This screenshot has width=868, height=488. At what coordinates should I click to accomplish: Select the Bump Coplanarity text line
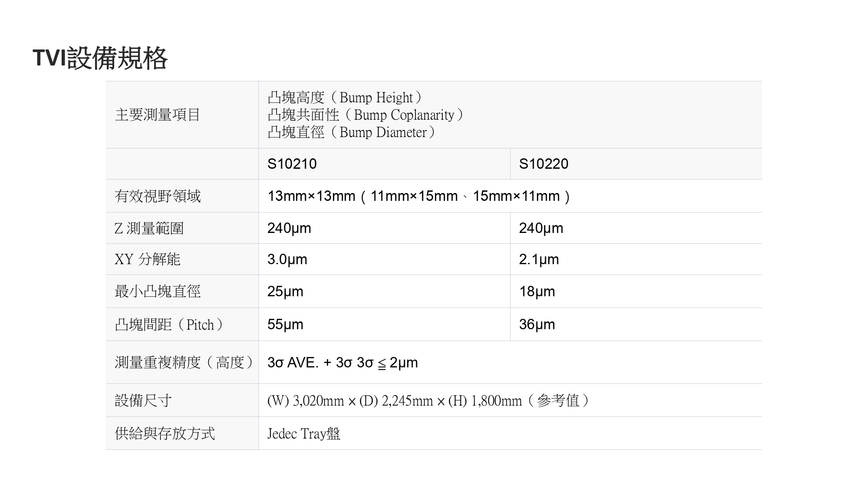point(365,115)
